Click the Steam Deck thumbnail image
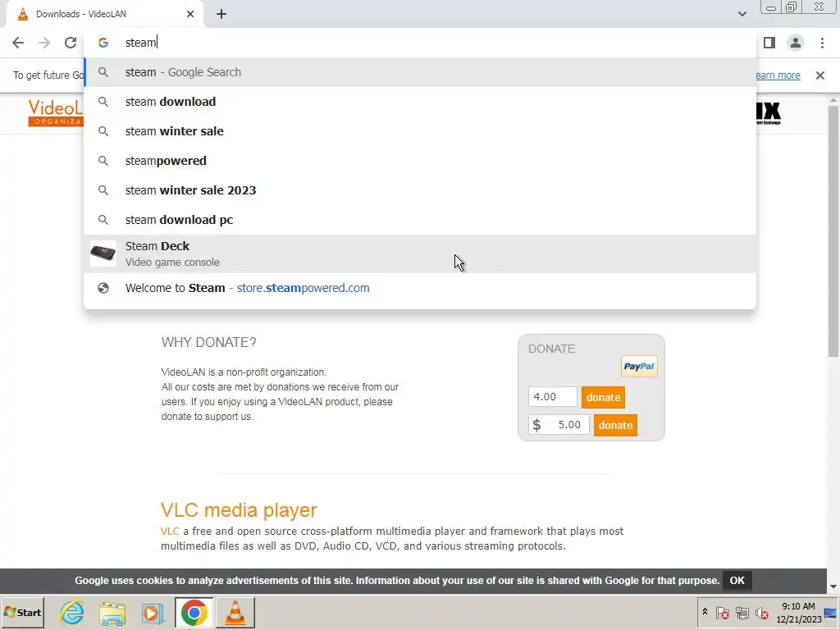Screen dimensions: 840x630 point(103,253)
